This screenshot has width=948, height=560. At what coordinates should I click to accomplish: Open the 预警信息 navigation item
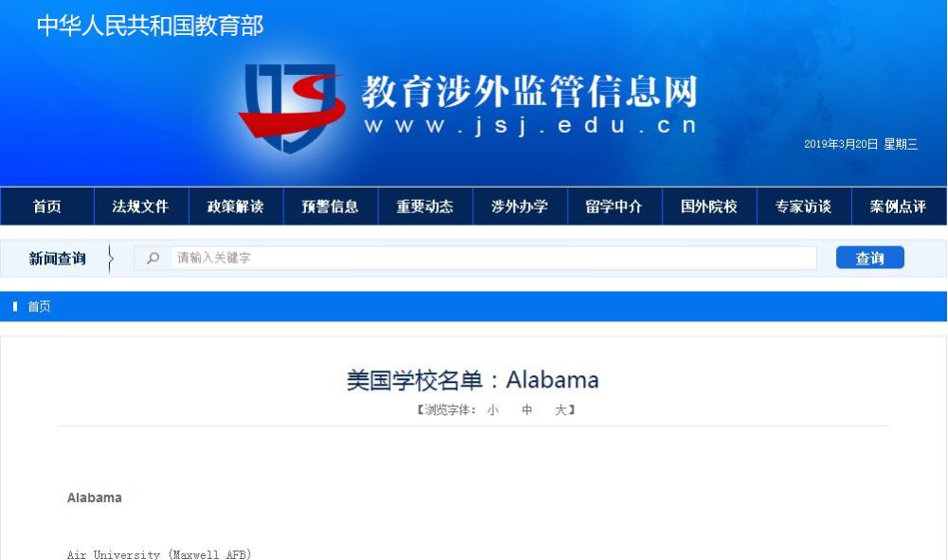(331, 207)
